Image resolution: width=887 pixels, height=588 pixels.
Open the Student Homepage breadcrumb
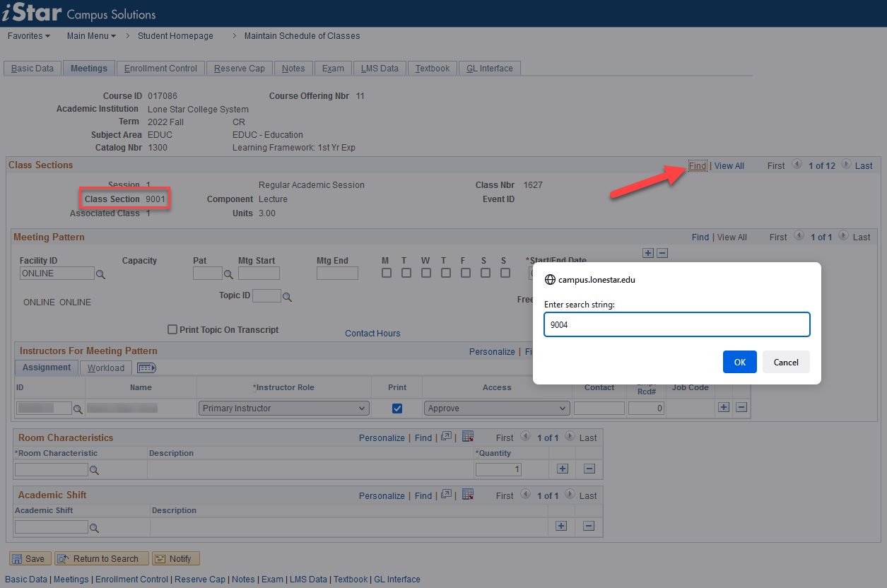tap(175, 36)
